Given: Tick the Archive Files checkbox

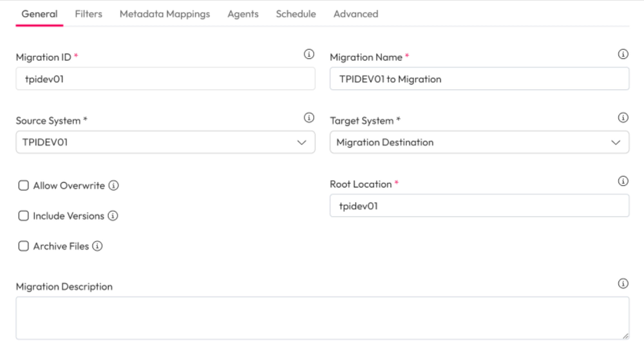Looking at the screenshot, I should (x=23, y=246).
